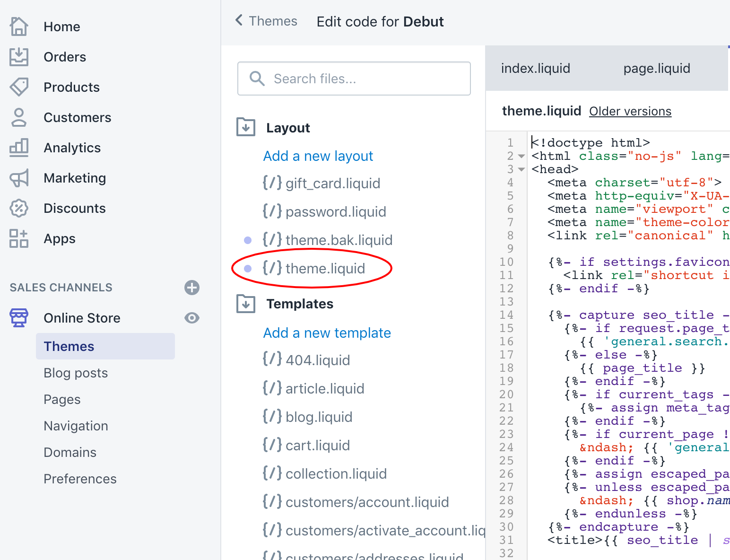The height and width of the screenshot is (560, 730).
Task: Open the page.liquid tab
Action: pyautogui.click(x=656, y=68)
